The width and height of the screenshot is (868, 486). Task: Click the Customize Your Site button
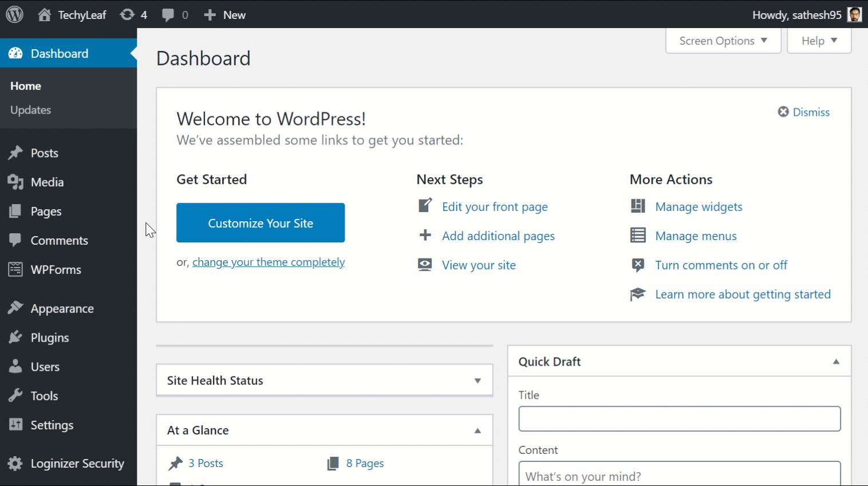tap(261, 222)
